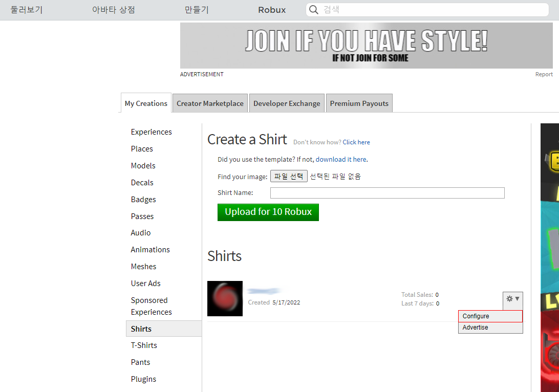Select Models in the sidebar

(x=143, y=166)
